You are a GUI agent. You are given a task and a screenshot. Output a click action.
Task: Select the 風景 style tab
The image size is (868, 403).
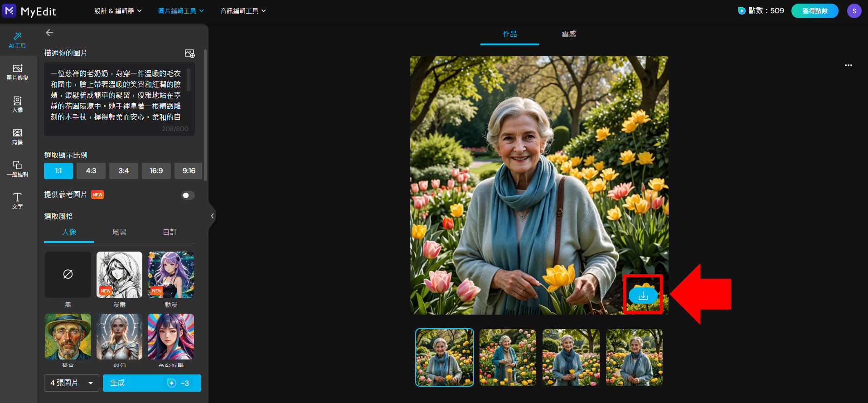(119, 232)
